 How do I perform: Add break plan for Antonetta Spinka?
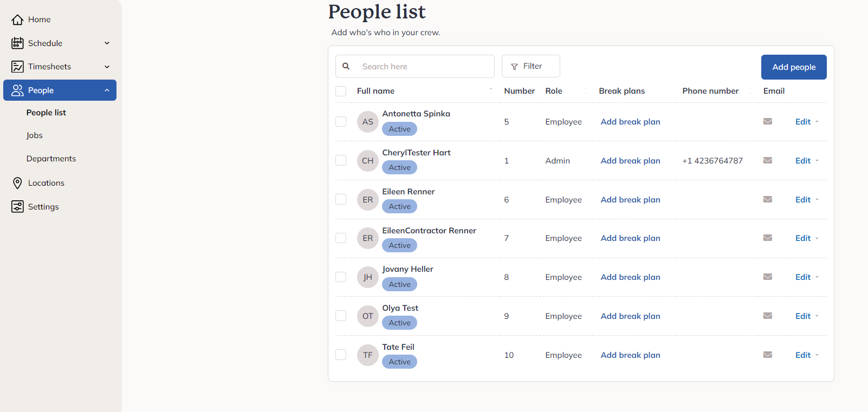point(630,122)
